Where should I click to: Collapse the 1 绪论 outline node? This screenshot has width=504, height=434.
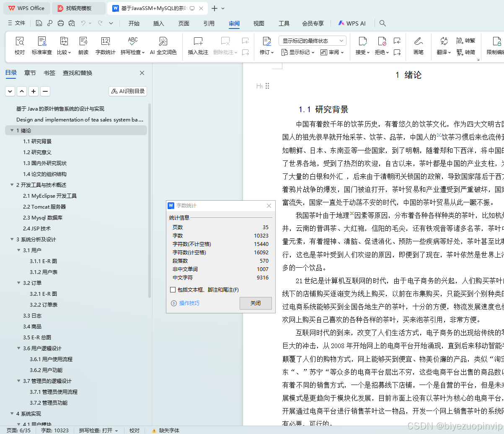coord(12,130)
